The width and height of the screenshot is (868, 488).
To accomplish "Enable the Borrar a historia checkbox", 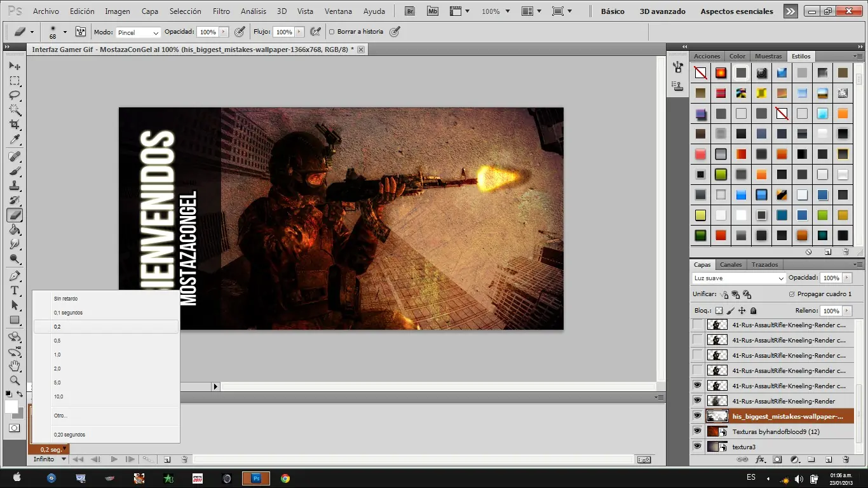I will (332, 32).
